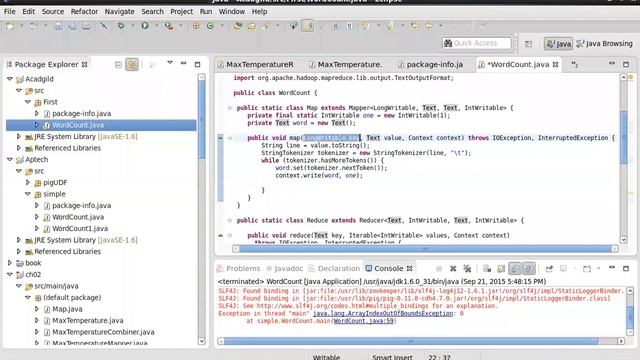640x360 pixels.
Task: Collapse All in Package Explorer
Action: pos(118,64)
